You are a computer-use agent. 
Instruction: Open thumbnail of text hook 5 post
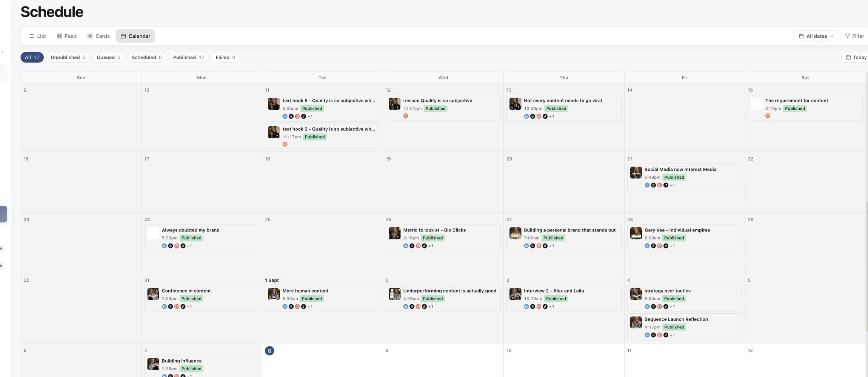tap(274, 104)
